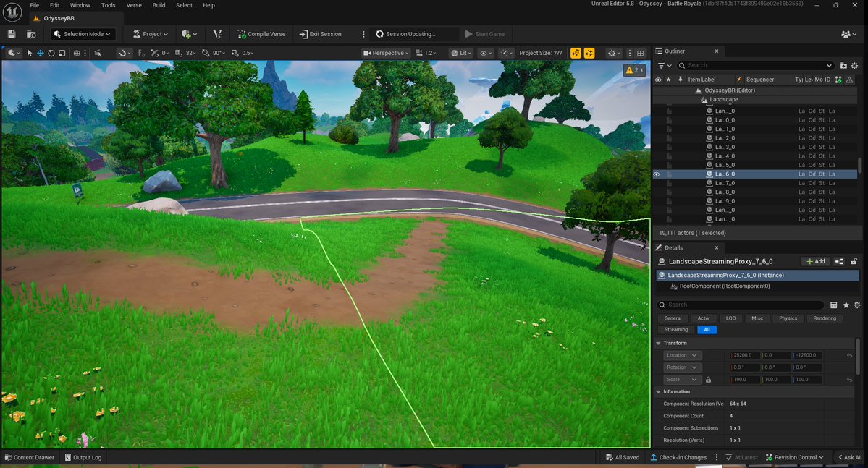Screen dimensions: 868x468
Task: Click the Outliner warning triangle column header
Action: pyautogui.click(x=850, y=80)
